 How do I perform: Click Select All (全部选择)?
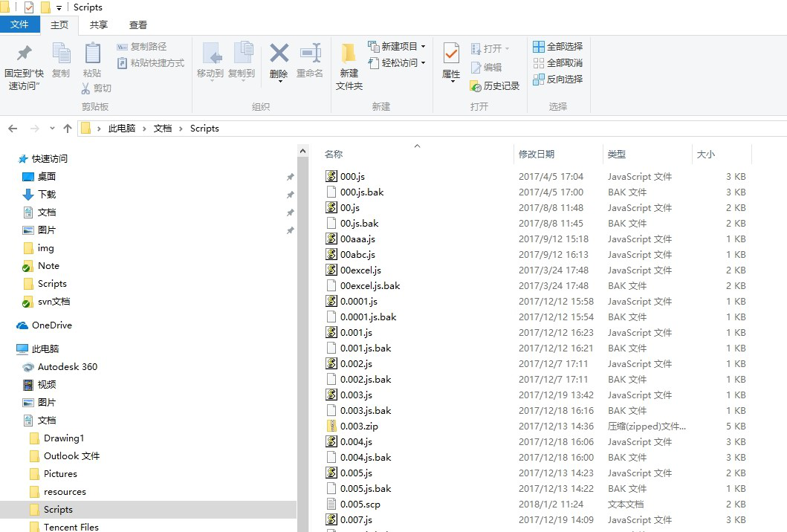[x=557, y=47]
